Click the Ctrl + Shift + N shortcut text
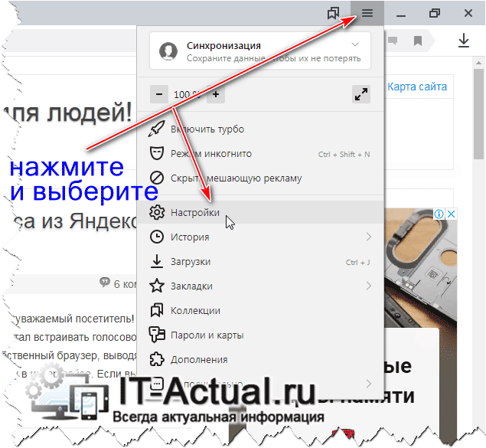The height and width of the screenshot is (448, 486). click(x=344, y=154)
